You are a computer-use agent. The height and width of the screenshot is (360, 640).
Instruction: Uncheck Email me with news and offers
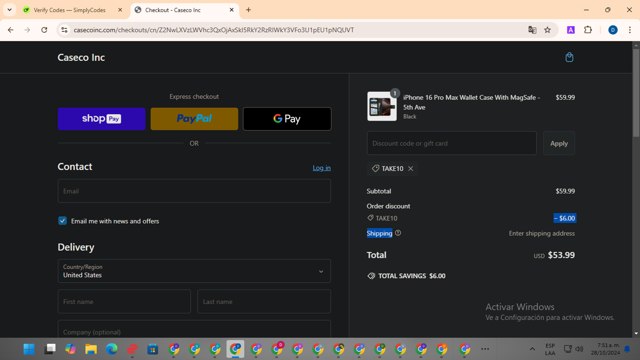pos(62,221)
